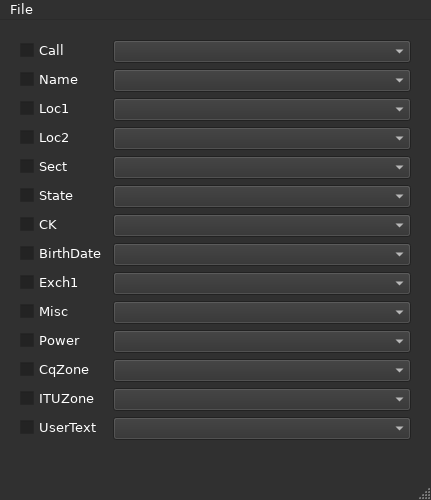
Task: Open the Power combo box
Action: tap(262, 341)
